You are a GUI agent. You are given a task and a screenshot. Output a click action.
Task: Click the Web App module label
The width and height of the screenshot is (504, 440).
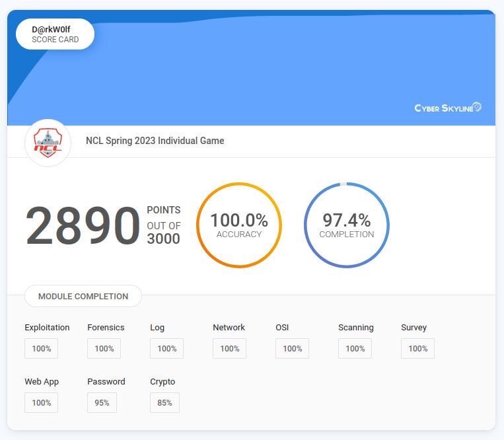42,382
